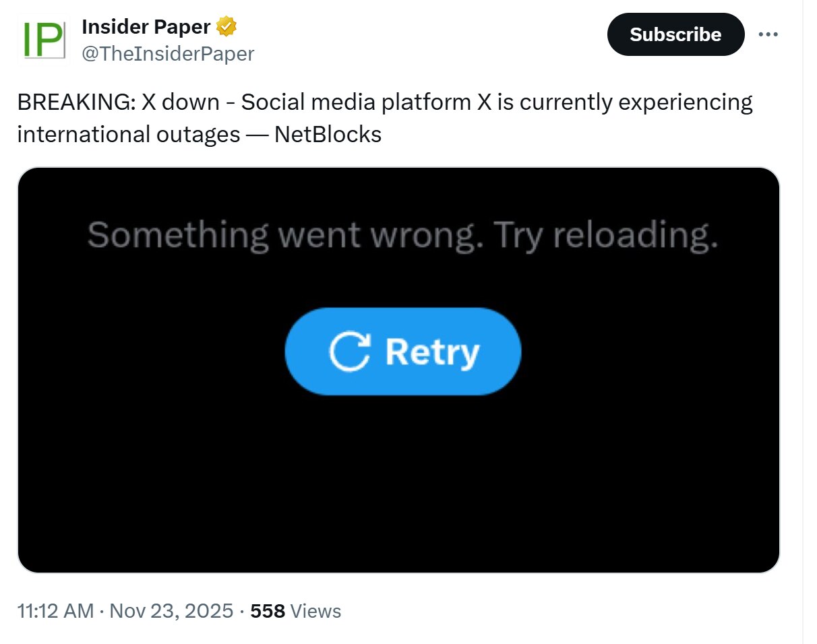Click the word NetBlocks in the tweet

click(x=328, y=135)
